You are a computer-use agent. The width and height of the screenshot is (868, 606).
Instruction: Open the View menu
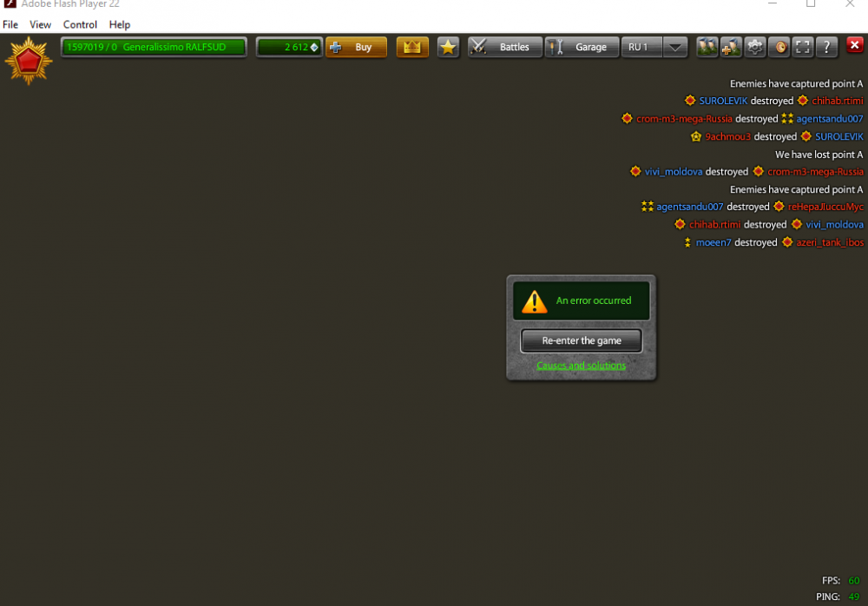[x=40, y=24]
